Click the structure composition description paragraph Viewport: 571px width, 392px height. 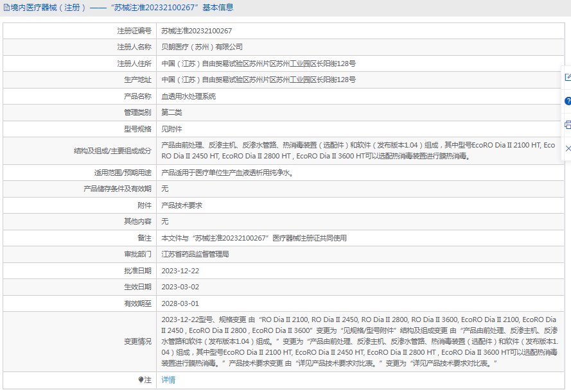(x=358, y=151)
